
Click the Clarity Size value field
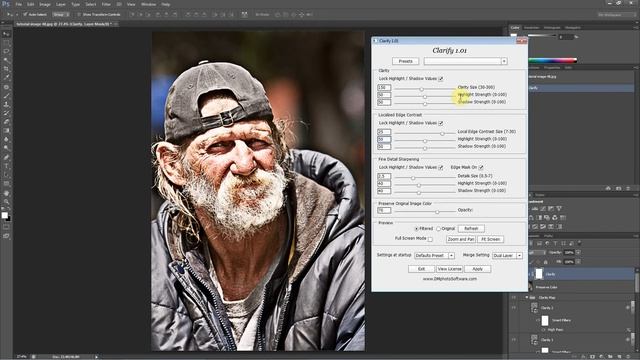coord(384,87)
